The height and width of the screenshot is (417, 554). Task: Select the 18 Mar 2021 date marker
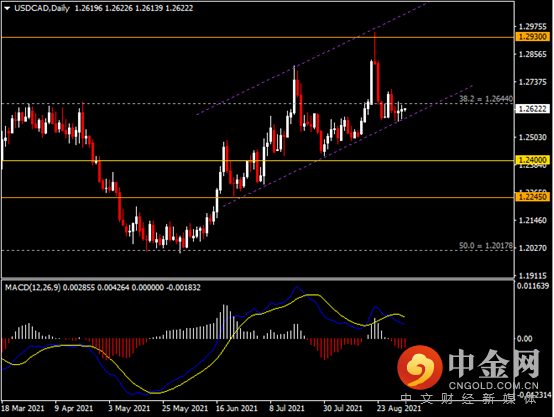click(23, 409)
